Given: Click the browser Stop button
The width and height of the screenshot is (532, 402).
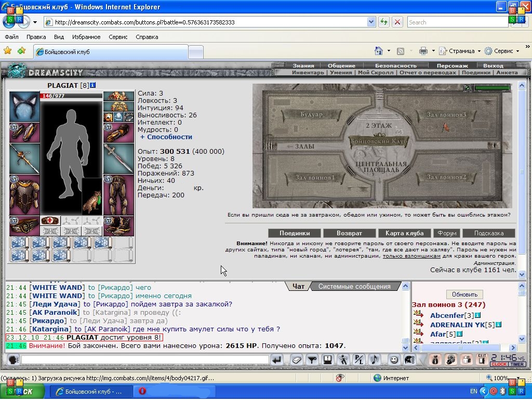Looking at the screenshot, I should pyautogui.click(x=397, y=22).
